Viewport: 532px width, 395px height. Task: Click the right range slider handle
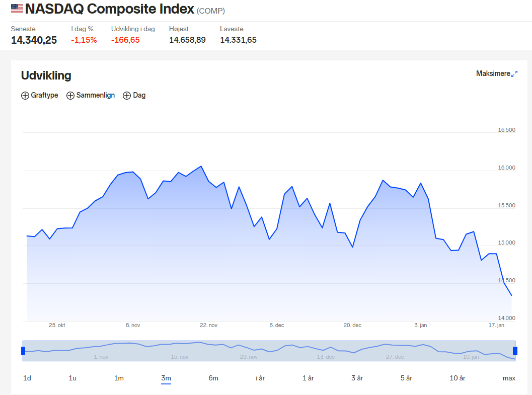click(x=515, y=351)
